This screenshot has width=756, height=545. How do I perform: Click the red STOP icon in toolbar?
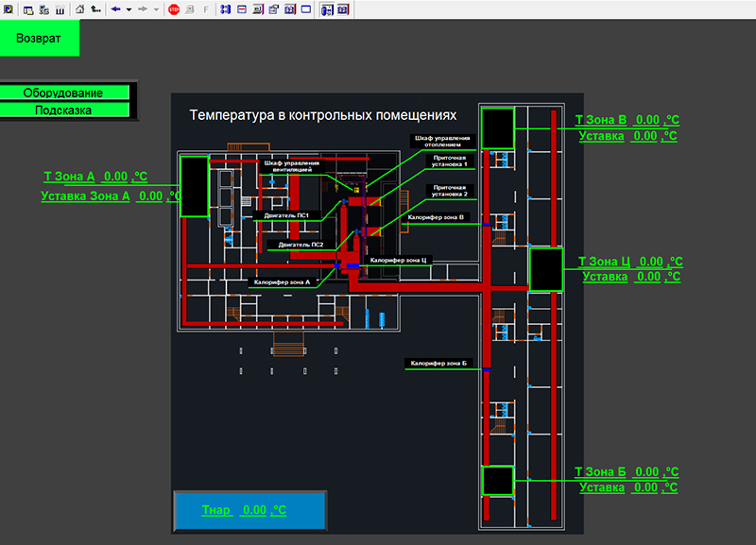[174, 9]
